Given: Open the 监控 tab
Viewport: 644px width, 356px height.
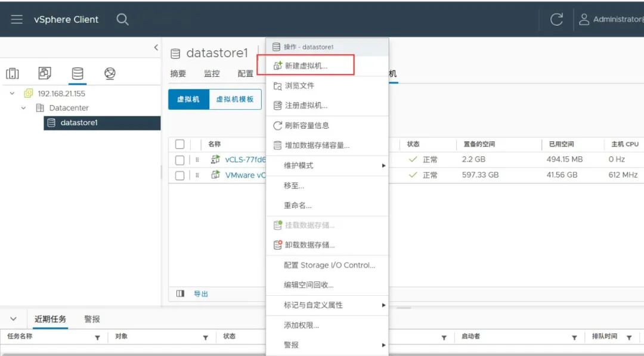Looking at the screenshot, I should coord(212,73).
